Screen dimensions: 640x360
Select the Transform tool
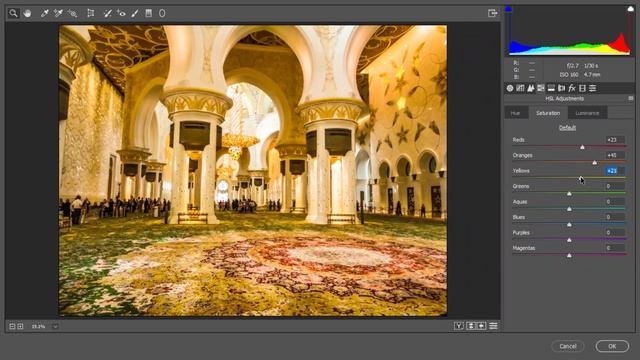[91, 13]
